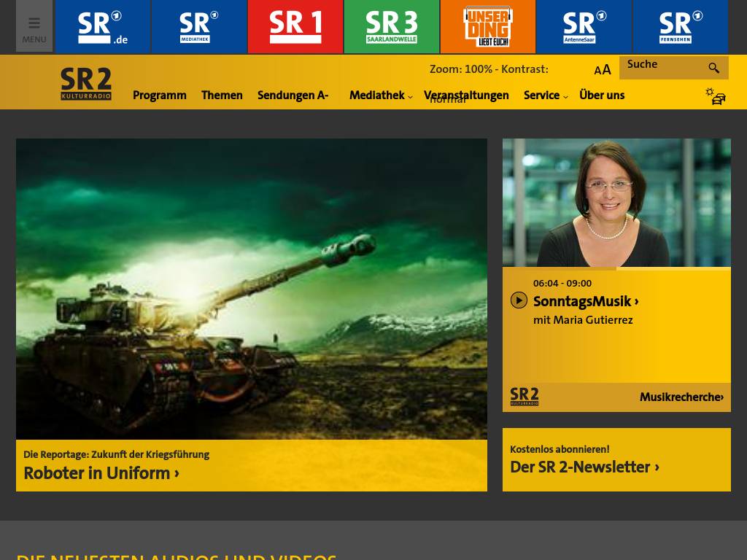Go to the SR.de channel logo
747x560 pixels.
[102, 27]
